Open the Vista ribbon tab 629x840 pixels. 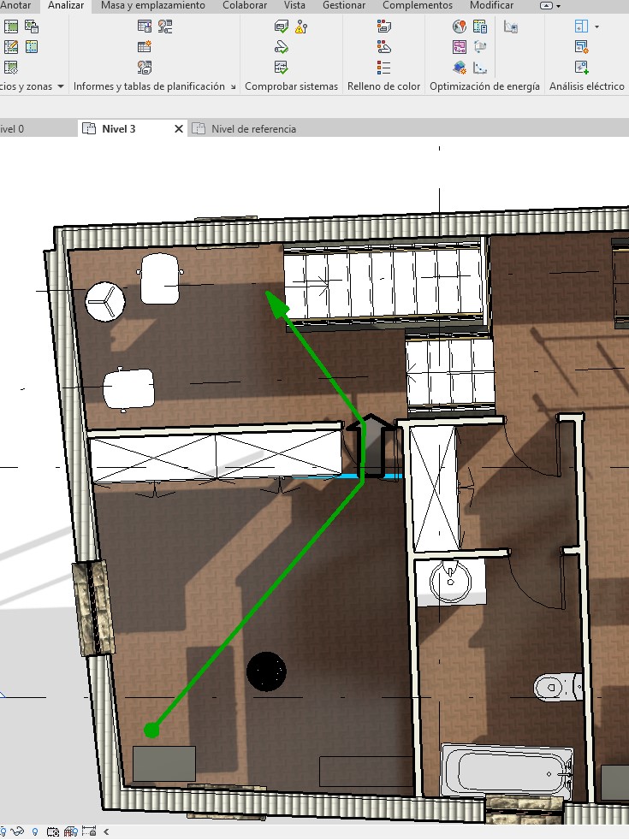[x=294, y=5]
